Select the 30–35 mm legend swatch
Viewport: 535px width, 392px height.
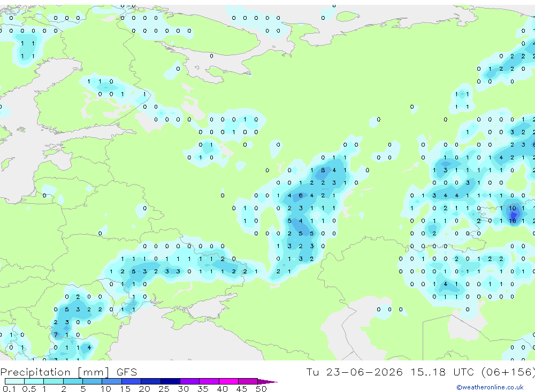click(190, 381)
